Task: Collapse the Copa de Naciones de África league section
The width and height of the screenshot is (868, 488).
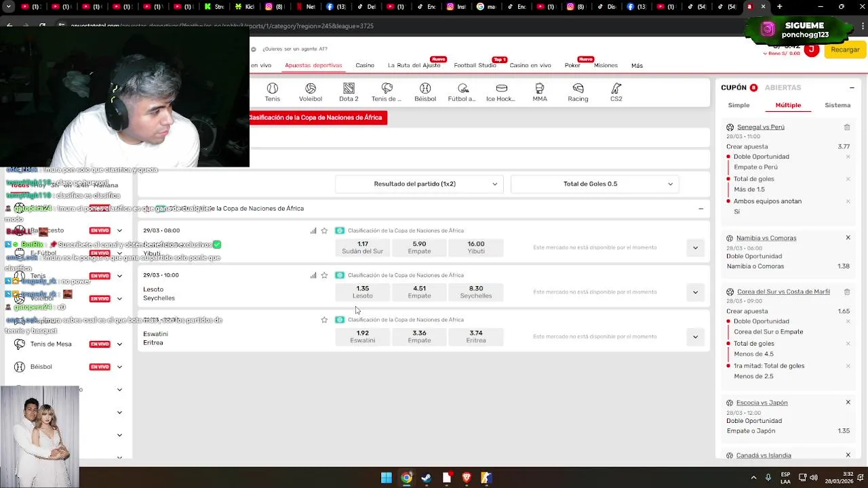Action: pos(701,209)
